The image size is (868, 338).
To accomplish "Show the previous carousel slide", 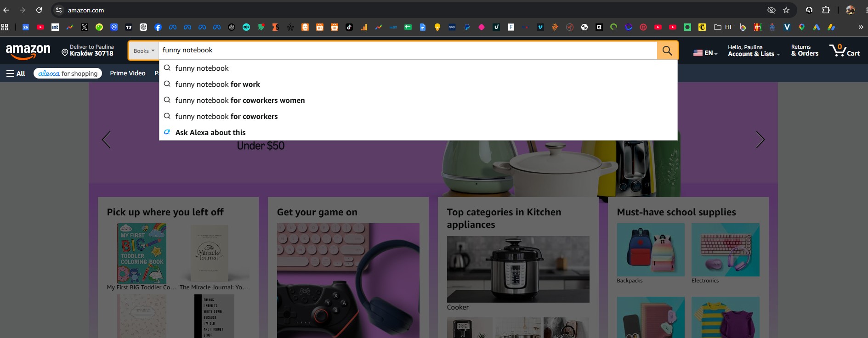I will [x=106, y=140].
